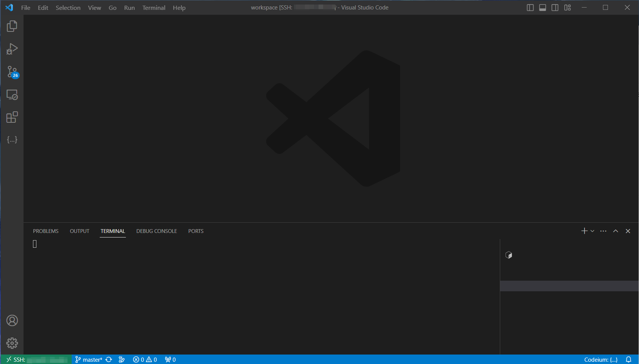Open the Help menu
This screenshot has width=639, height=364.
pos(179,8)
